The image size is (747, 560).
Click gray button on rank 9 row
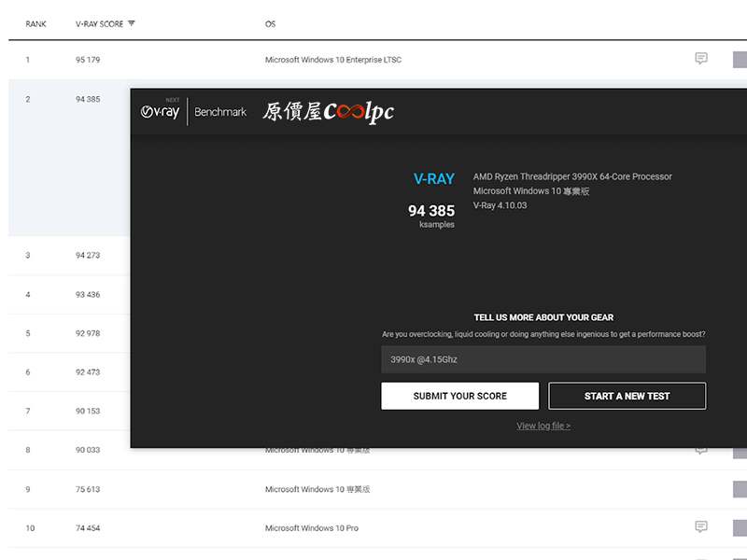(x=740, y=489)
